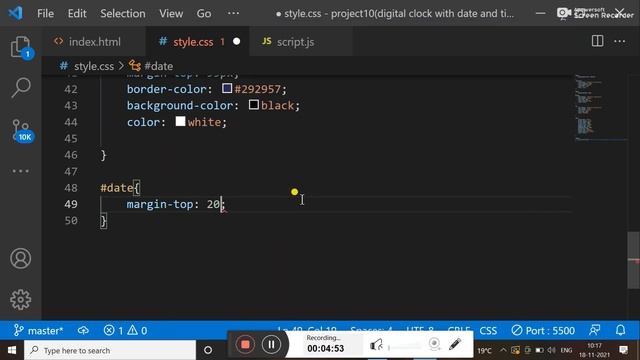Click unsaved dot on style.css tab
This screenshot has width=640, height=360.
point(236,42)
